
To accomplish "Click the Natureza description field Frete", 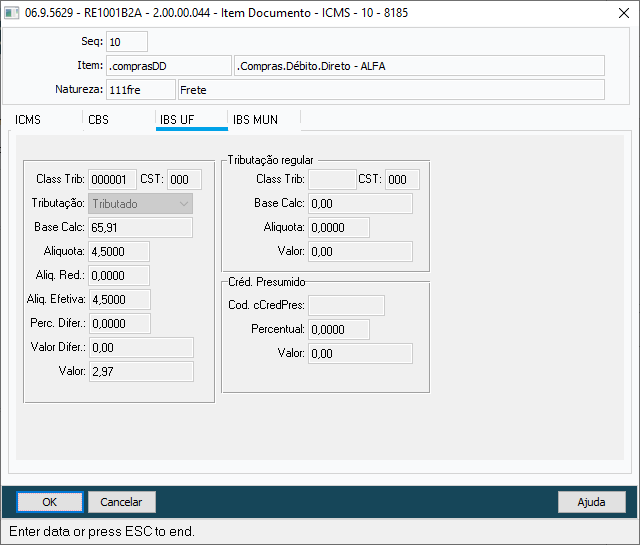I will tap(391, 90).
